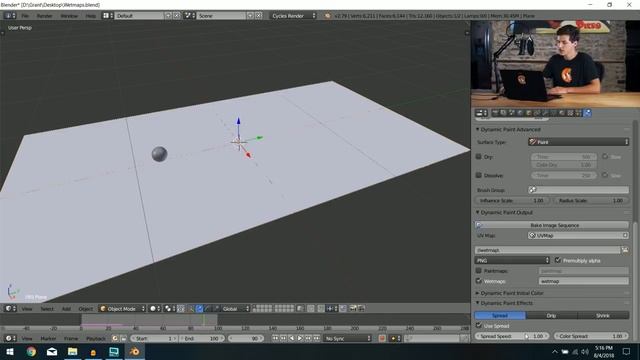The image size is (640, 360).
Task: Select the rotate manipulator icon
Action: pyautogui.click(x=207, y=309)
